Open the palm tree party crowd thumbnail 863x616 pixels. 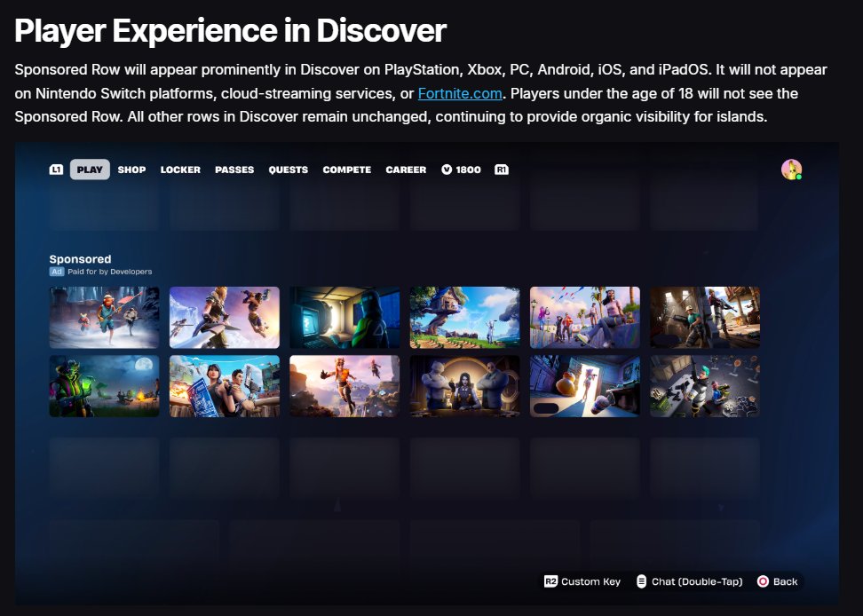click(585, 318)
